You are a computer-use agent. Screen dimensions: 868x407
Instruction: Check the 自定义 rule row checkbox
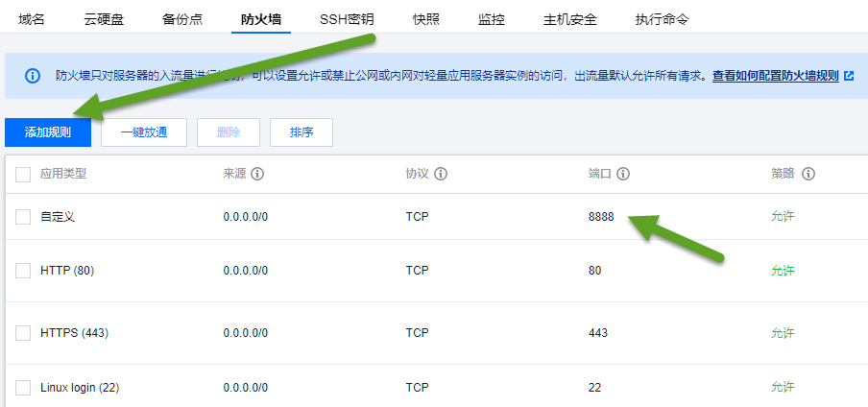point(23,217)
